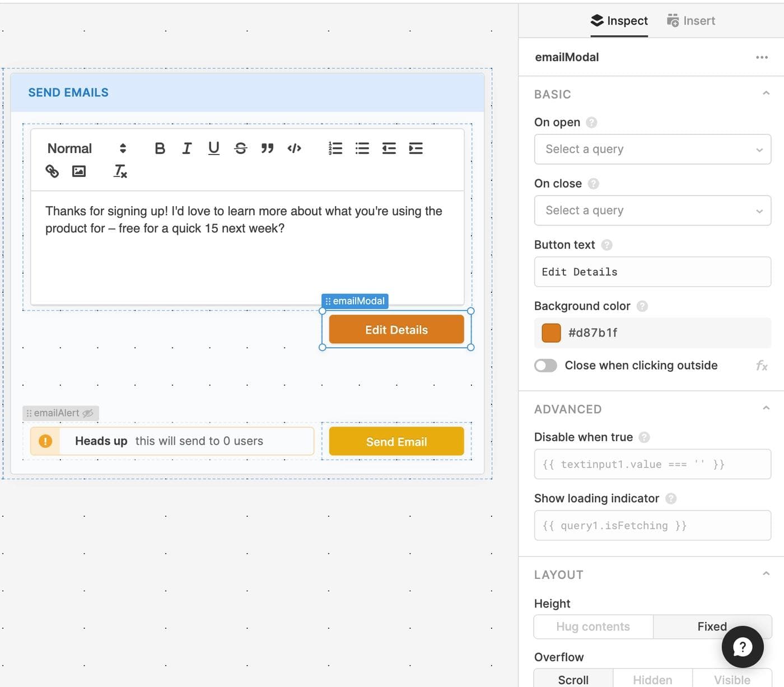
Task: Click the orange Edit Details button
Action: pyautogui.click(x=396, y=330)
